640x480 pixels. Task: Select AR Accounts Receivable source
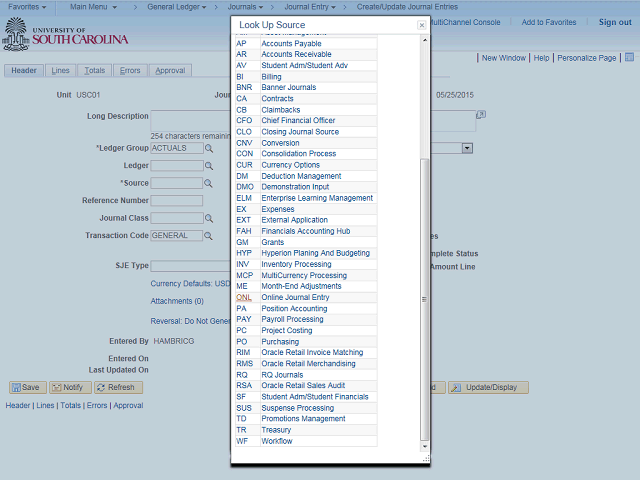pyautogui.click(x=306, y=54)
